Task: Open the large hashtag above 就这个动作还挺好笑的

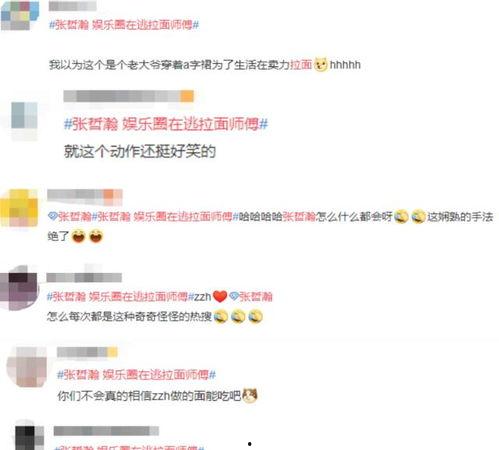Action: coord(166,124)
